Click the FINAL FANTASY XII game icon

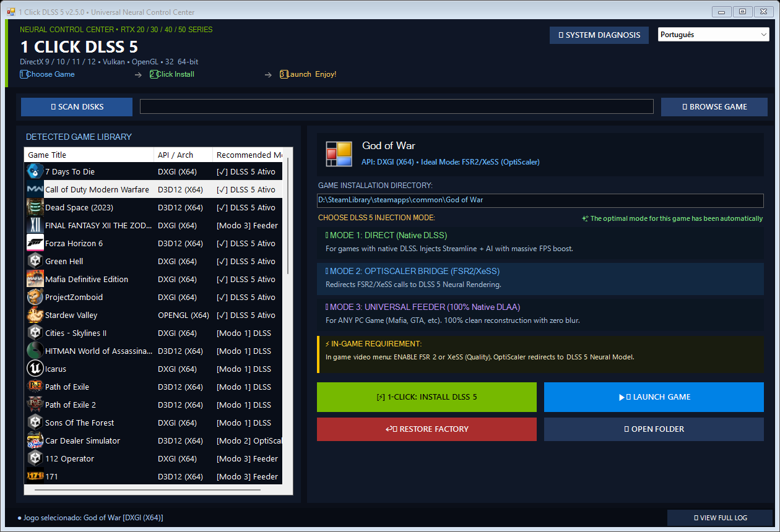35,225
